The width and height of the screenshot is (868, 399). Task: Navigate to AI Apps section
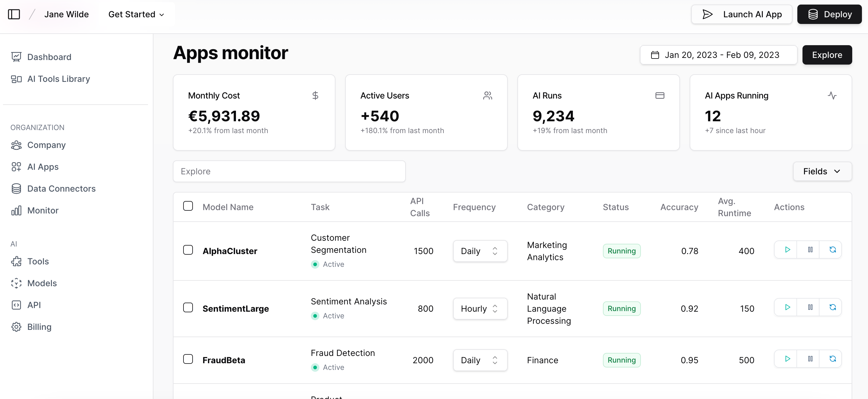pos(43,166)
